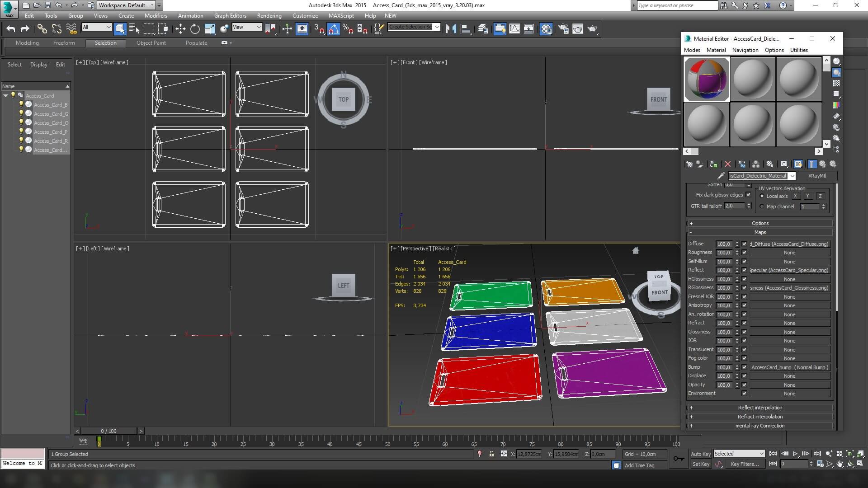Select the Map channel radio button

(762, 206)
